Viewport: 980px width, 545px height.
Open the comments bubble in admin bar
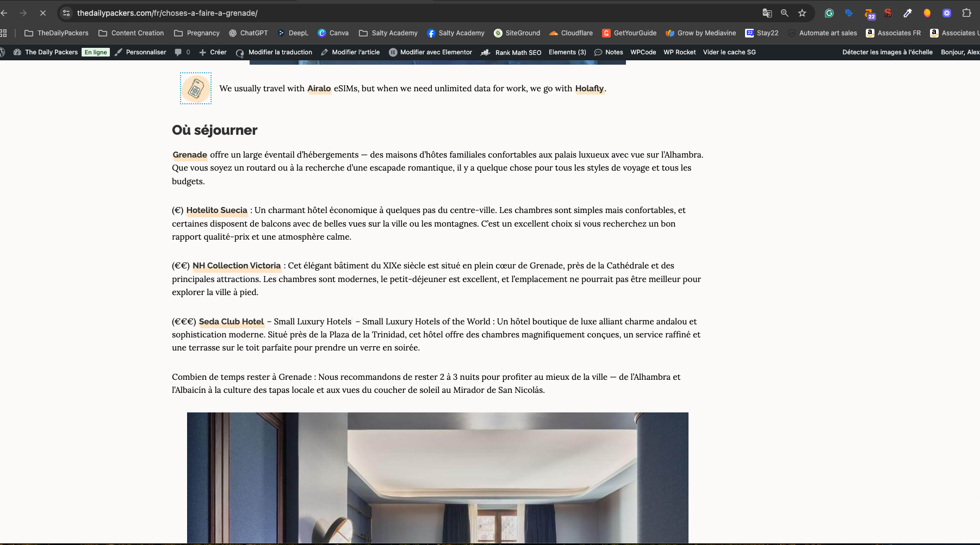(x=182, y=52)
